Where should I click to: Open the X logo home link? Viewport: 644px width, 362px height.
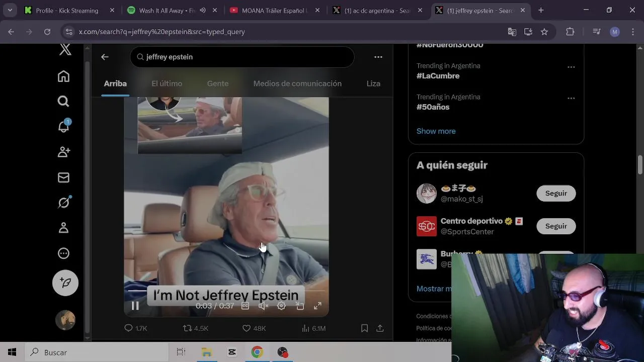coord(65,49)
